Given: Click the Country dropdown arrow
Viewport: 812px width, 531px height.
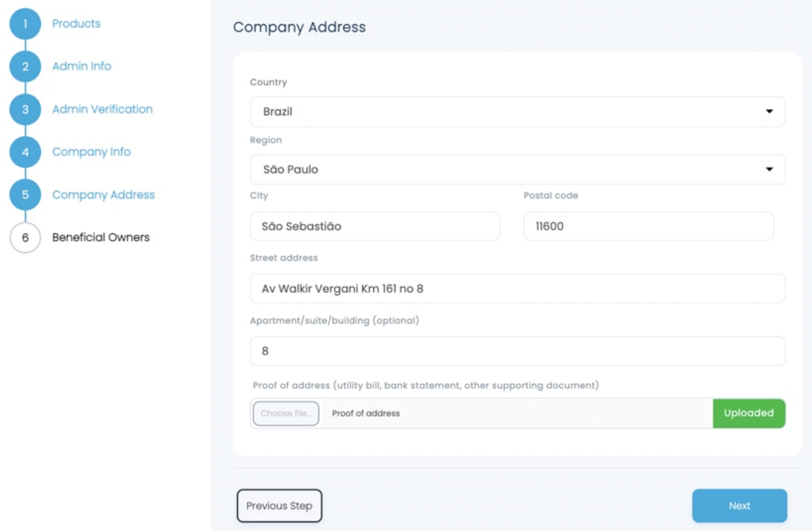Looking at the screenshot, I should coord(769,111).
